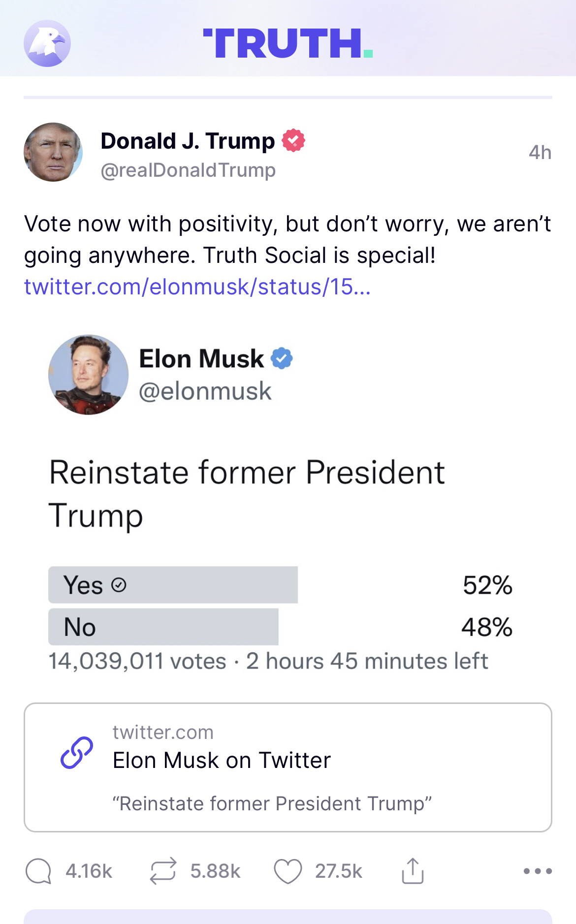
Task: Tap the checkmark icon next to Yes
Action: click(119, 585)
